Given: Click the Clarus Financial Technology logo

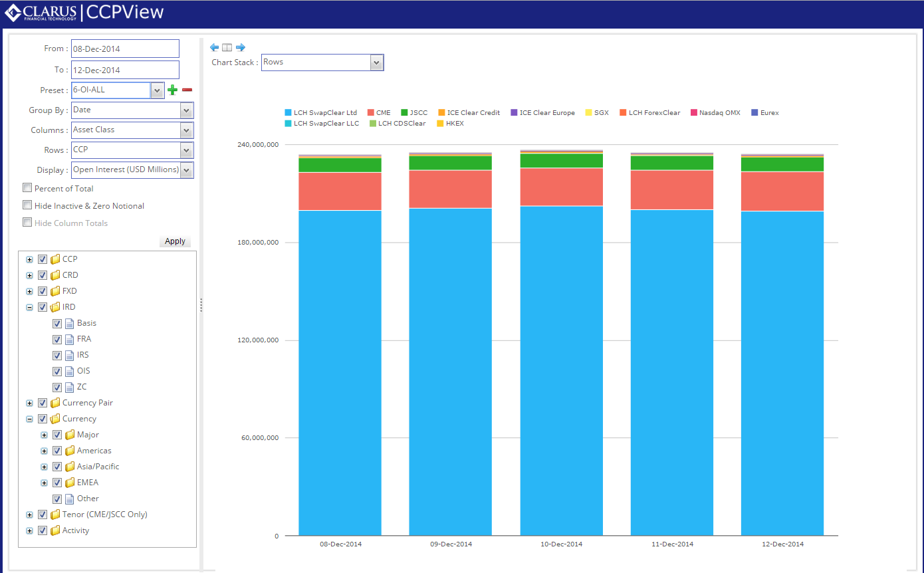Looking at the screenshot, I should click(x=41, y=13).
